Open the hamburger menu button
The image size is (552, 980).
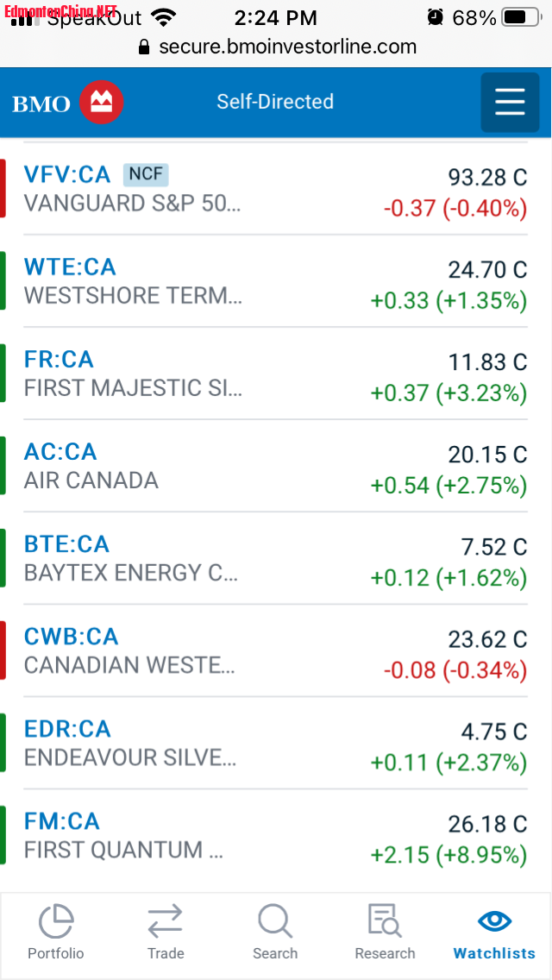[510, 103]
